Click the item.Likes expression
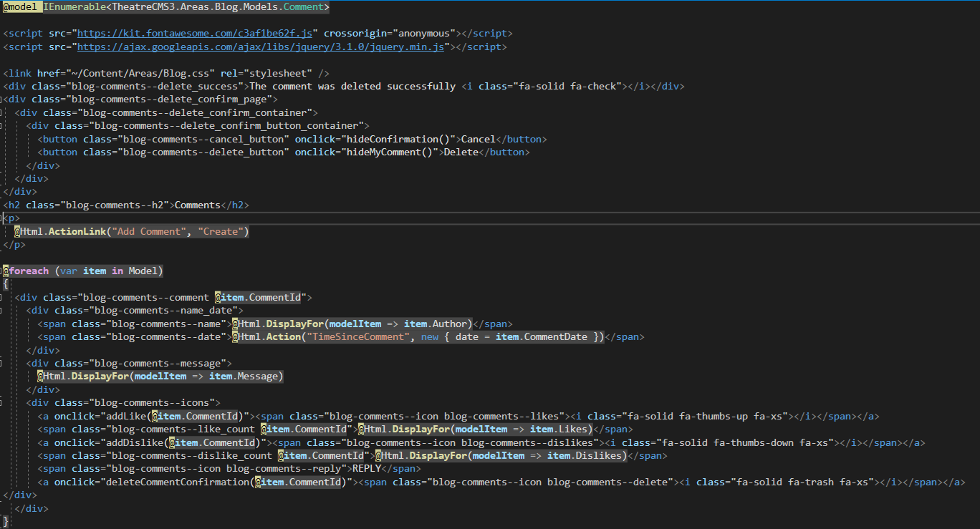This screenshot has height=529, width=980. (559, 429)
